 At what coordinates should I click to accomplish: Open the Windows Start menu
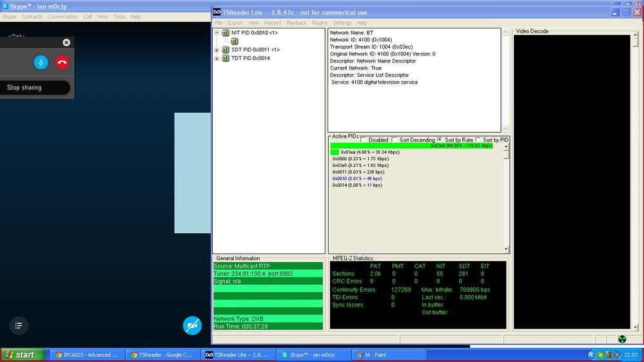click(23, 355)
